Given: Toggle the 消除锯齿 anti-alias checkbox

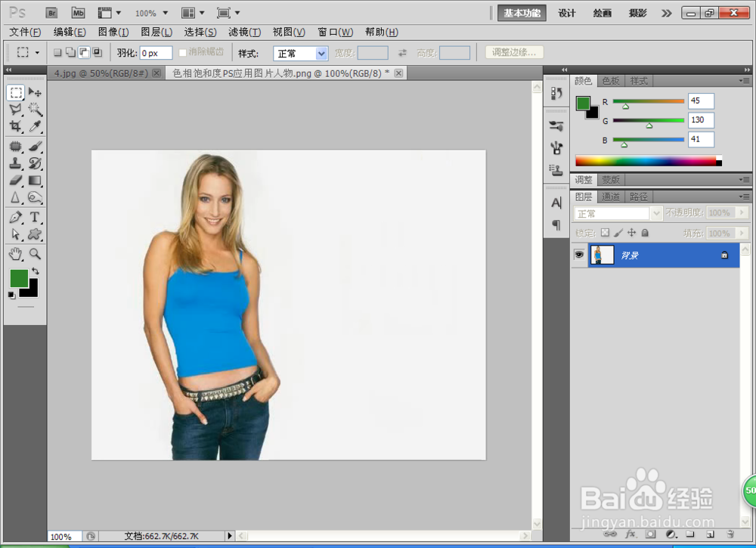Looking at the screenshot, I should [183, 52].
